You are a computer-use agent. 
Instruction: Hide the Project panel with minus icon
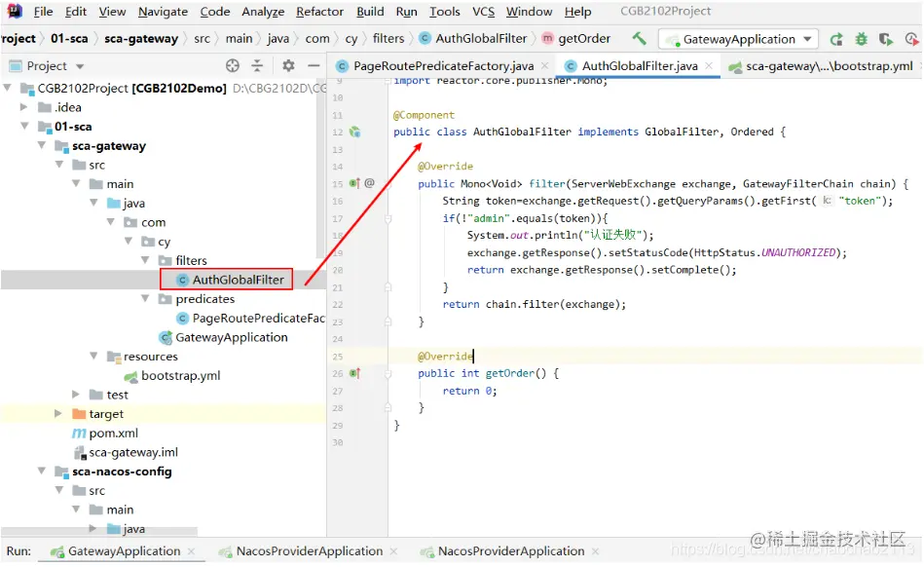pos(314,66)
